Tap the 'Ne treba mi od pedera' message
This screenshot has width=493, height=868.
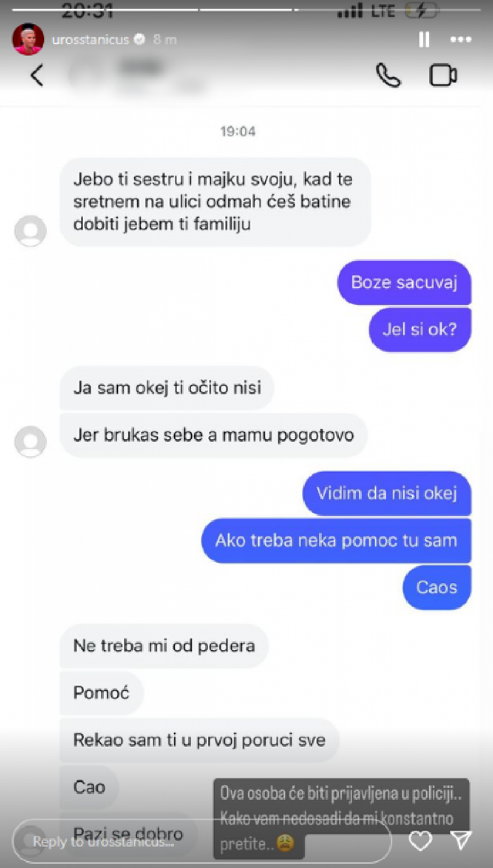pyautogui.click(x=164, y=646)
